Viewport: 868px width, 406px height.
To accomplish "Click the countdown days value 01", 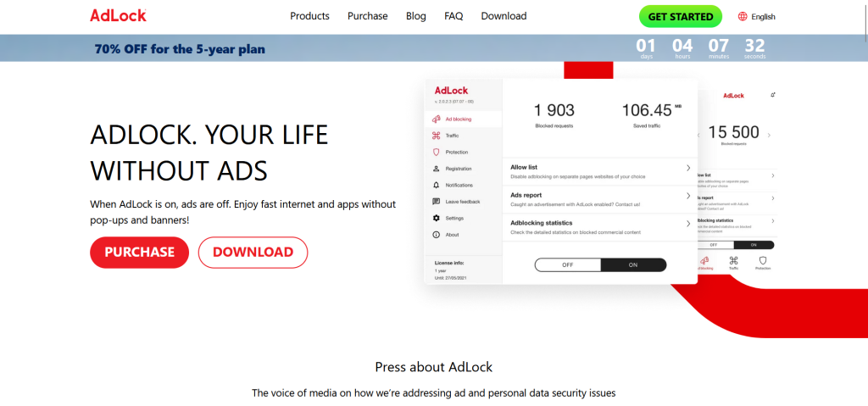I will coord(645,46).
